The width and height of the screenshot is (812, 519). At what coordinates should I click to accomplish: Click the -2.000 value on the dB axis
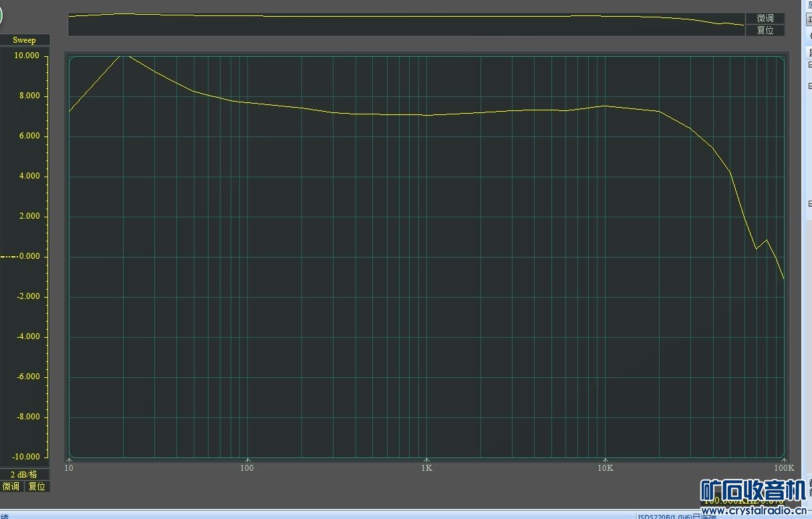27,297
